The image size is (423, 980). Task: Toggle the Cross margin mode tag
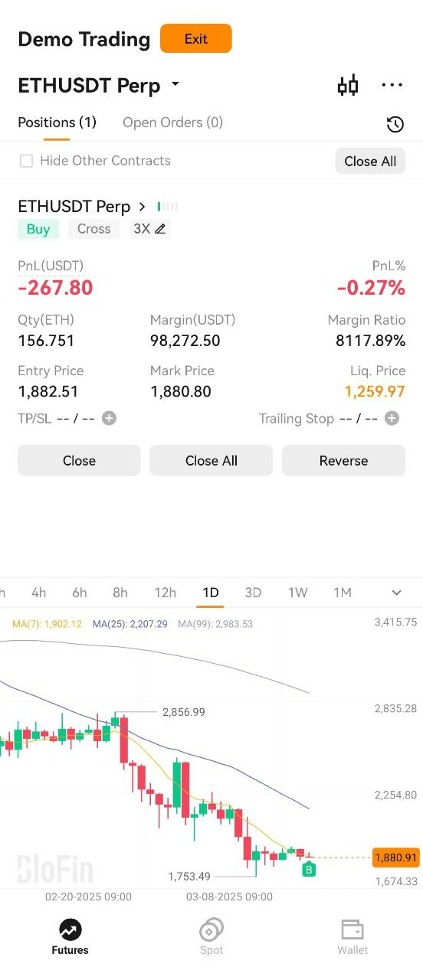(94, 229)
